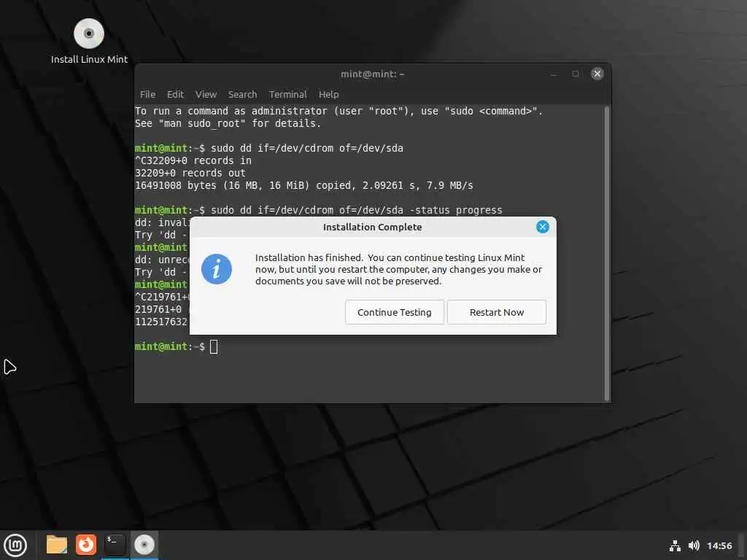Open the calendar from the 14:56 clock
Screen dimensions: 747x560
719,545
